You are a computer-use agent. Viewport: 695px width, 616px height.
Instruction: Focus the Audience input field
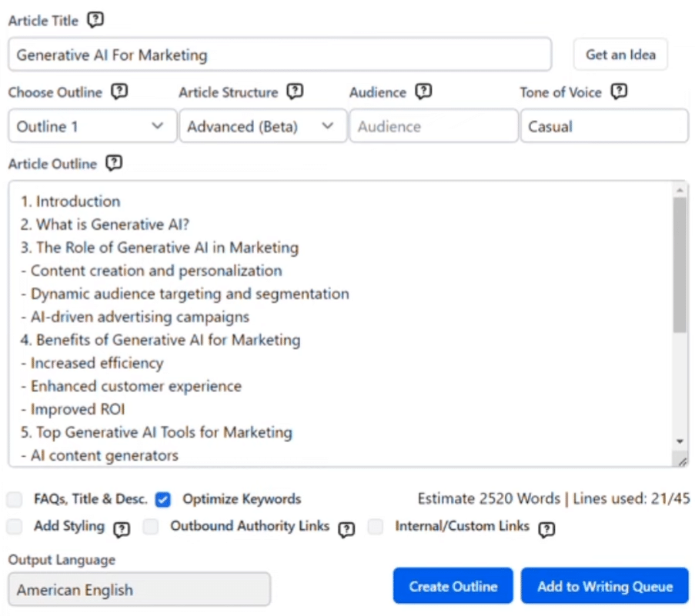pos(433,126)
